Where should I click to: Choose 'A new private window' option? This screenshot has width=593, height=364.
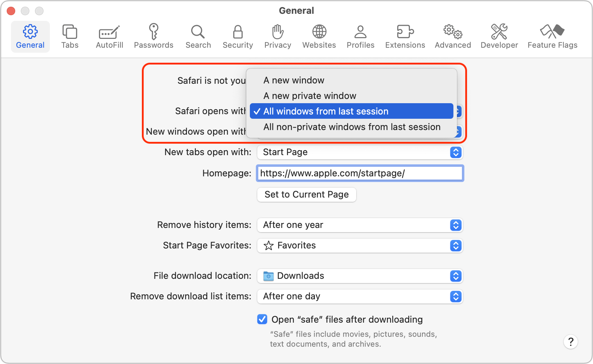tap(352, 96)
